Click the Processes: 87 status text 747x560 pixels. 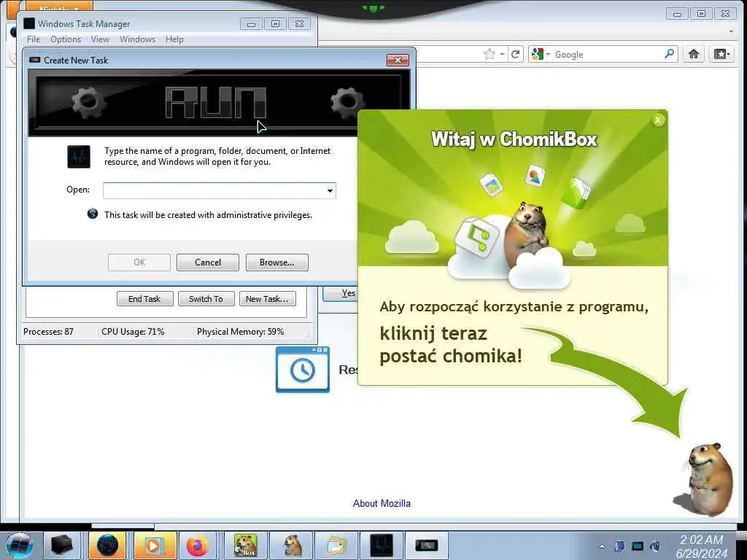(48, 332)
